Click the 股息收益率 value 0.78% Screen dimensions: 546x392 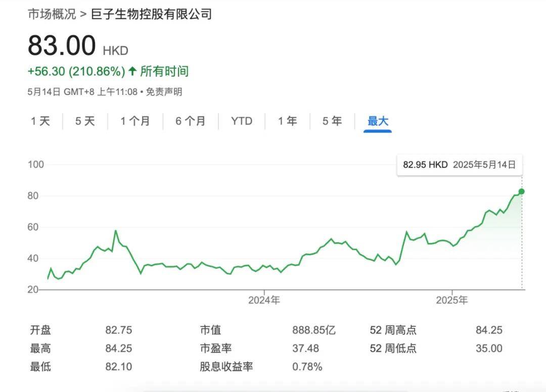(x=307, y=367)
